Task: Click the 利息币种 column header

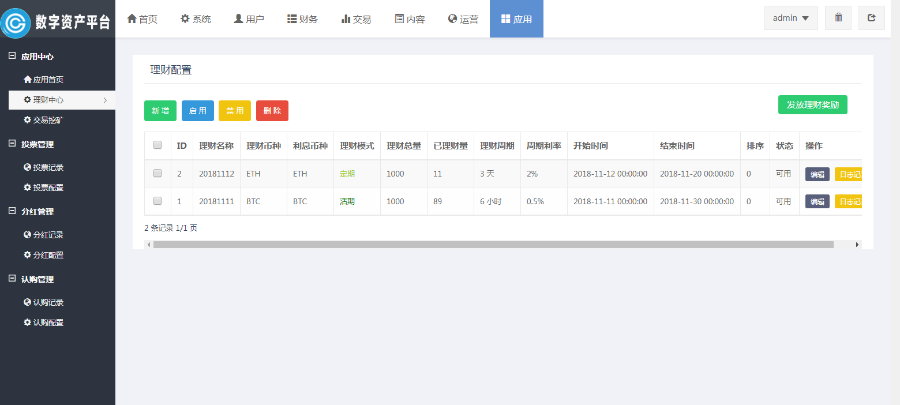Action: coord(310,146)
